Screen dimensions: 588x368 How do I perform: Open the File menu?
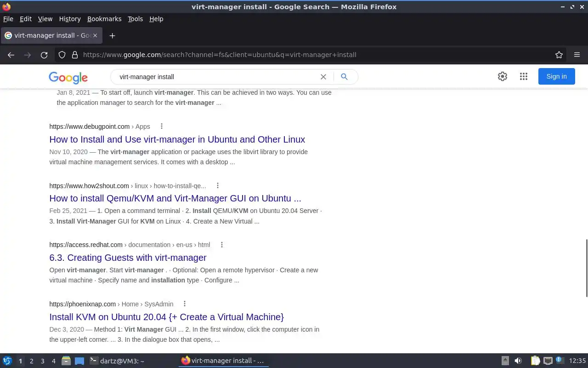tap(8, 19)
